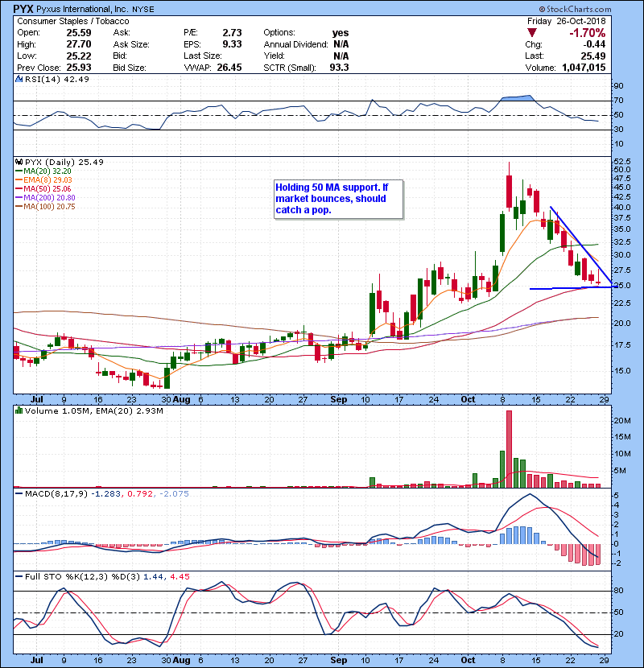
Task: Click the High 27.70 value
Action: pyautogui.click(x=79, y=44)
